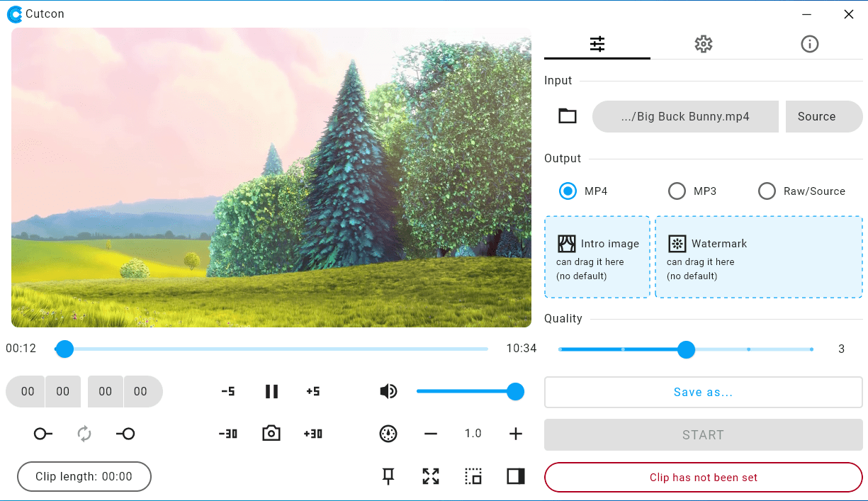Click the playback speed value 1.0
Screen dimensions: 868x501
pyautogui.click(x=473, y=434)
